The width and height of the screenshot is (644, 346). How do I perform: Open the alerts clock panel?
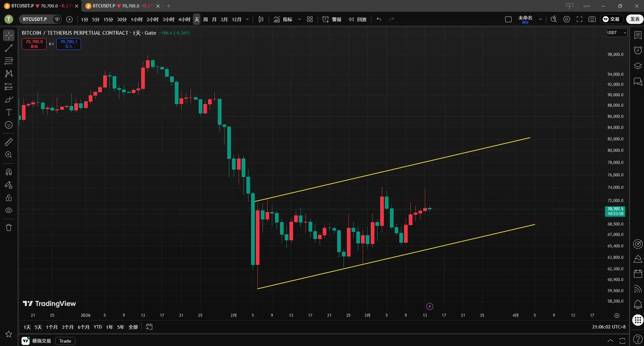[638, 50]
